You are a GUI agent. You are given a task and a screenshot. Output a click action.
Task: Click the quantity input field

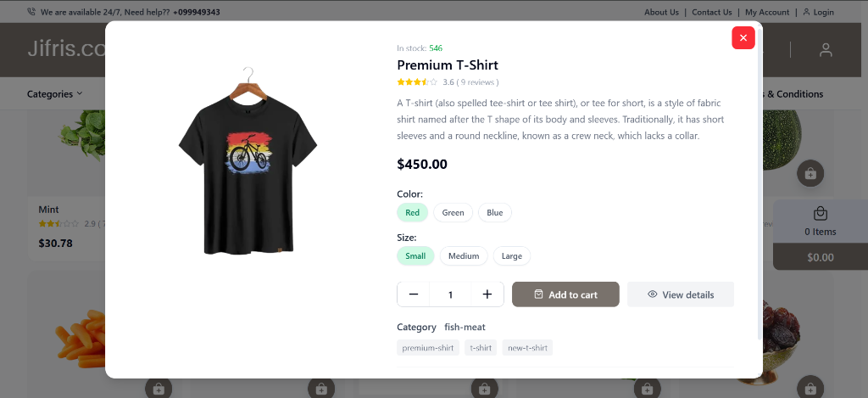[450, 294]
